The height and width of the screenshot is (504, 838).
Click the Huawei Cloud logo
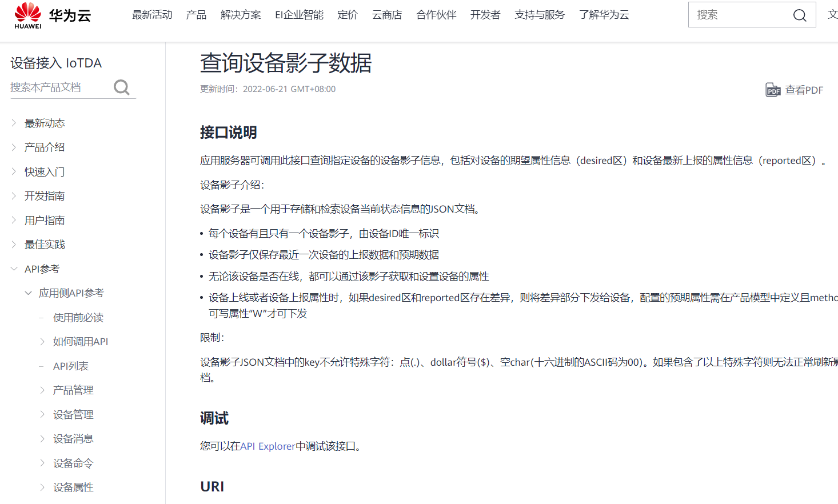[53, 15]
